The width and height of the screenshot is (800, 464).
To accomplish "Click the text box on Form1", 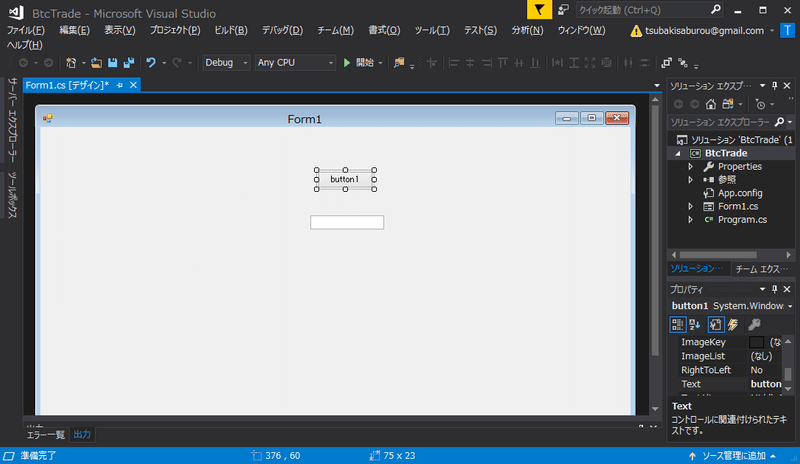I will 347,222.
